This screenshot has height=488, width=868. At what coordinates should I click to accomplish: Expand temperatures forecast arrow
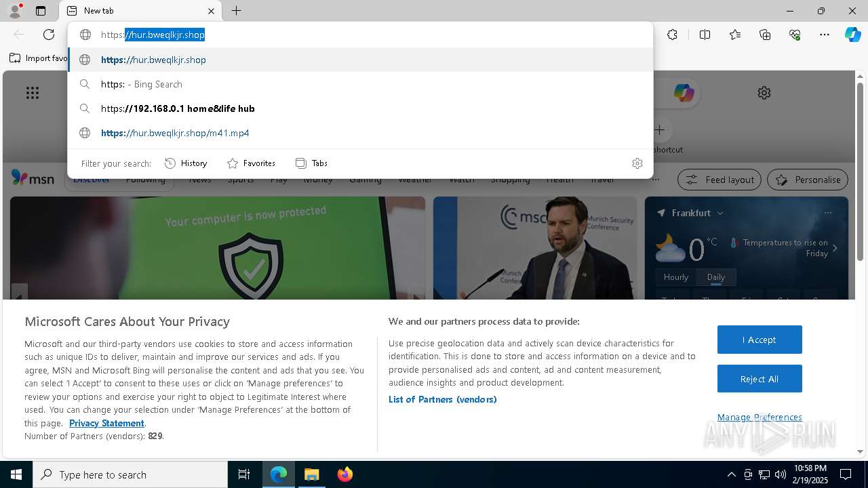coord(835,248)
